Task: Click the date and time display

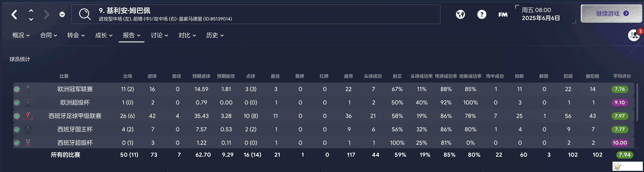Action: (540, 14)
